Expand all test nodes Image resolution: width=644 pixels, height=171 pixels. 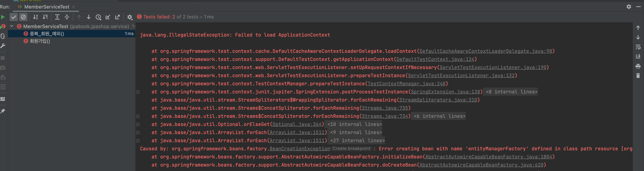57,17
